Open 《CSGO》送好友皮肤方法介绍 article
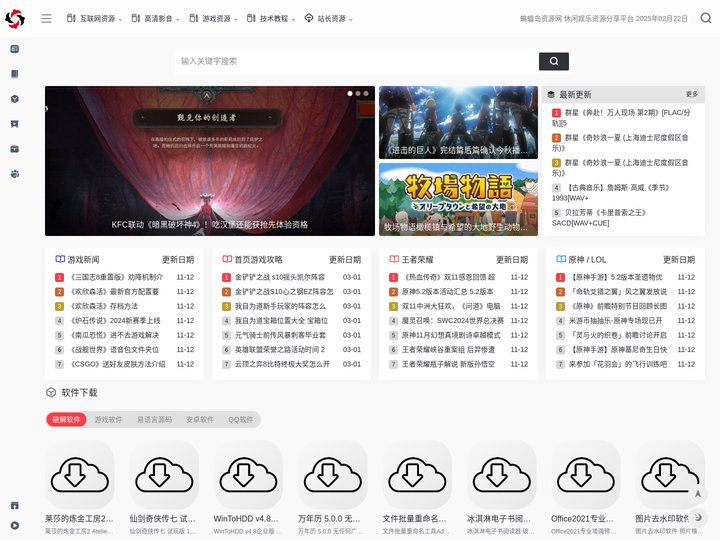This screenshot has width=720, height=540. [118, 364]
